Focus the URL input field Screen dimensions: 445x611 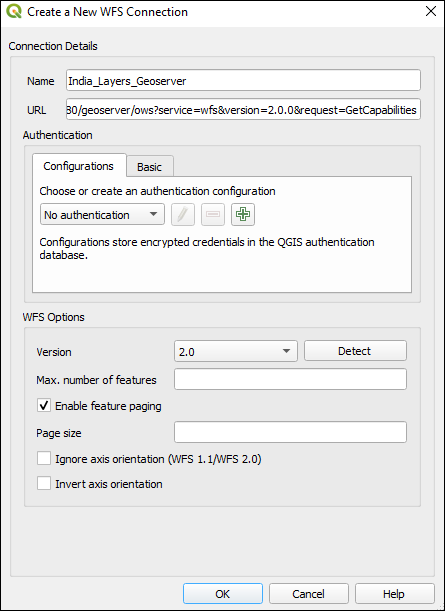click(x=243, y=109)
